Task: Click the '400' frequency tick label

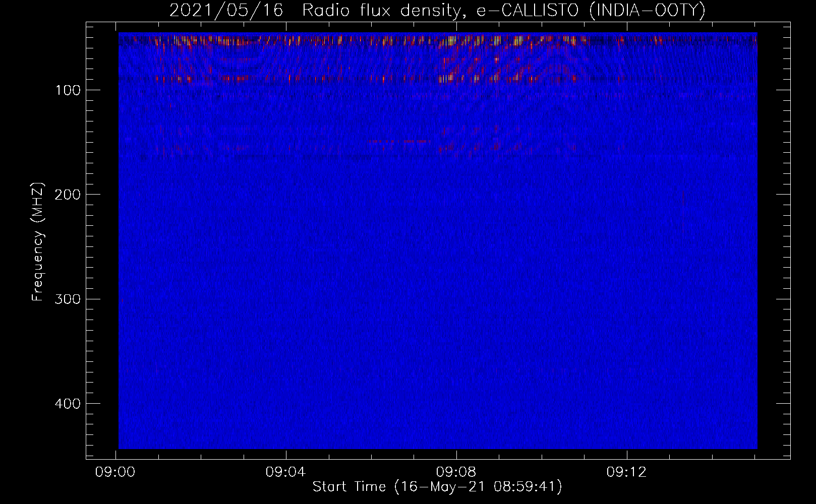Action: pos(68,404)
